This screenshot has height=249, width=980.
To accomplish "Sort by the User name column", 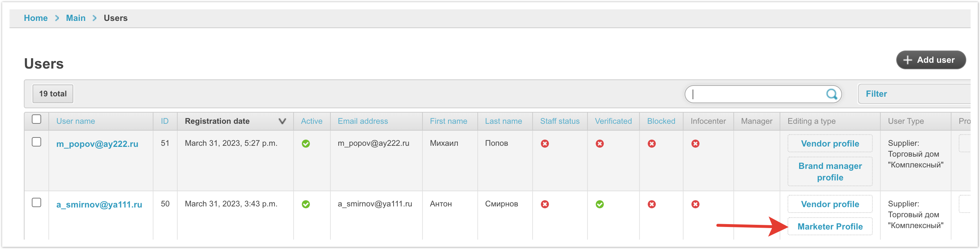I will 75,121.
